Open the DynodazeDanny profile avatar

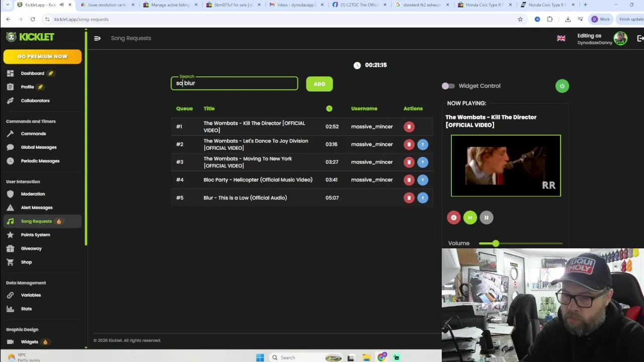[620, 38]
